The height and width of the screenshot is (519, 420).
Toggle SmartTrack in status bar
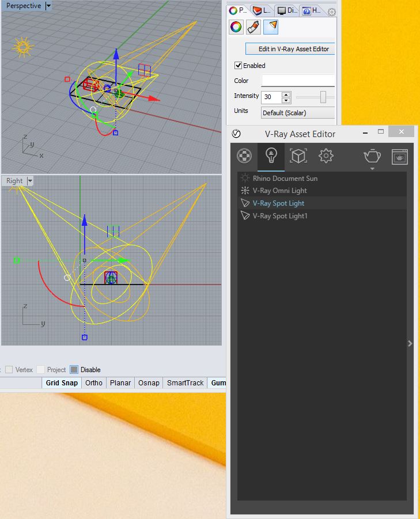pyautogui.click(x=185, y=382)
